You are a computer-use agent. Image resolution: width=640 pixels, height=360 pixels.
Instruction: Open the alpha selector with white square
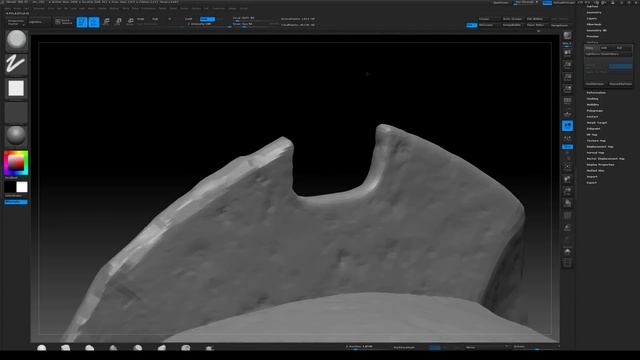(x=16, y=88)
